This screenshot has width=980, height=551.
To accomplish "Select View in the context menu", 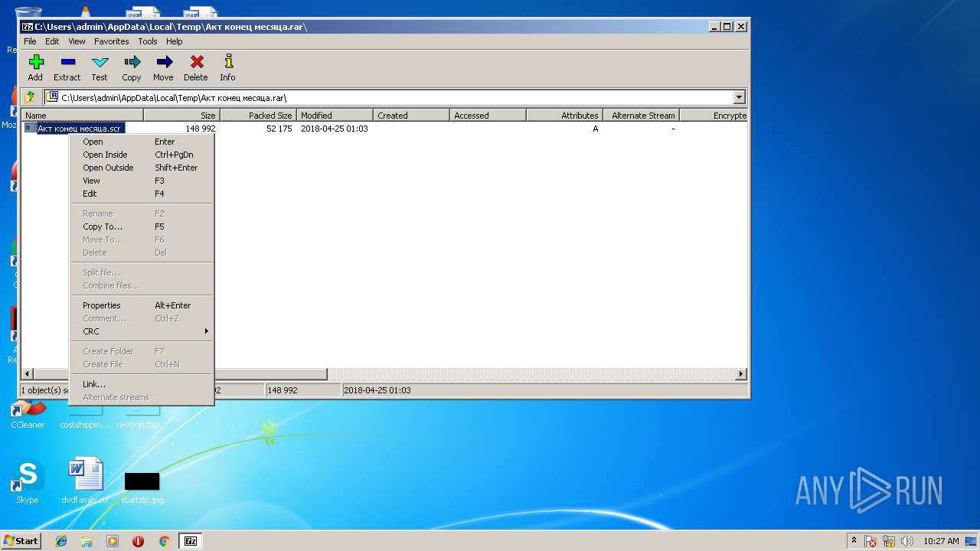I will click(141, 181).
